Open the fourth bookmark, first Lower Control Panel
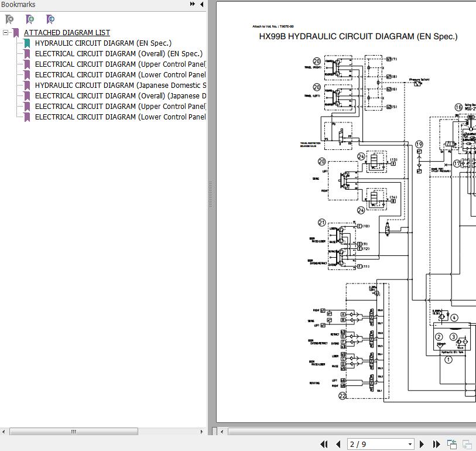476x451 pixels. 120,75
